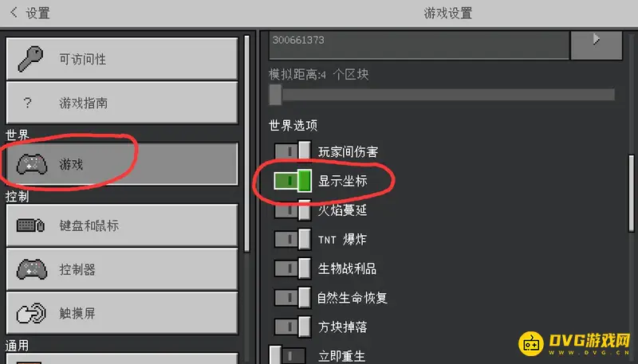Toggle 玩家间伤害 switch
This screenshot has height=364, width=638.
(x=293, y=151)
